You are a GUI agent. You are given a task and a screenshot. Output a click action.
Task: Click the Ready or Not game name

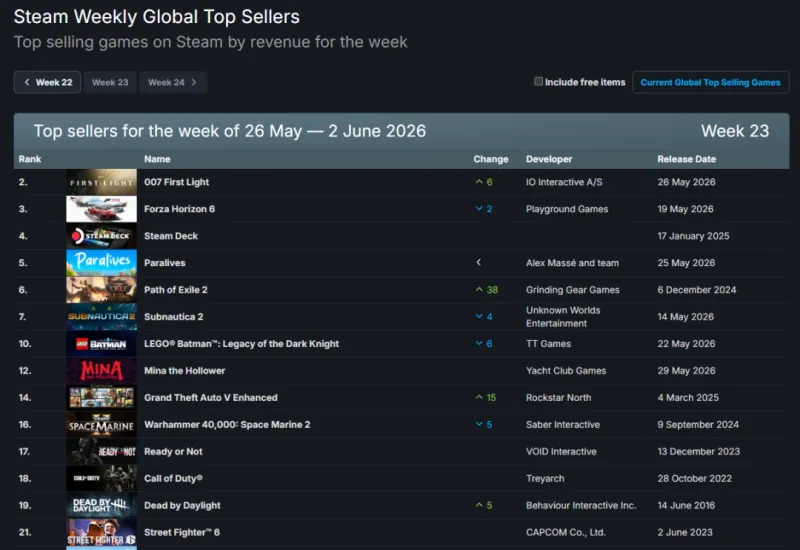173,452
